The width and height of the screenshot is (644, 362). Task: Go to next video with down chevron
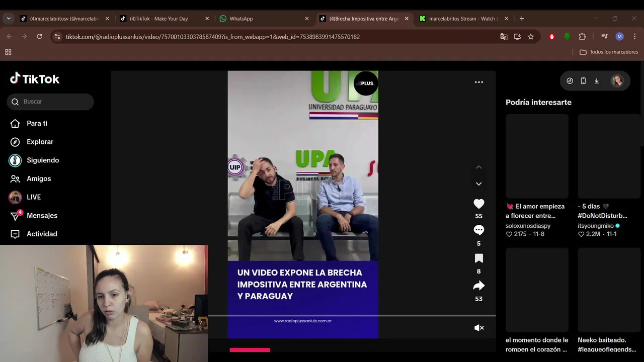click(478, 184)
